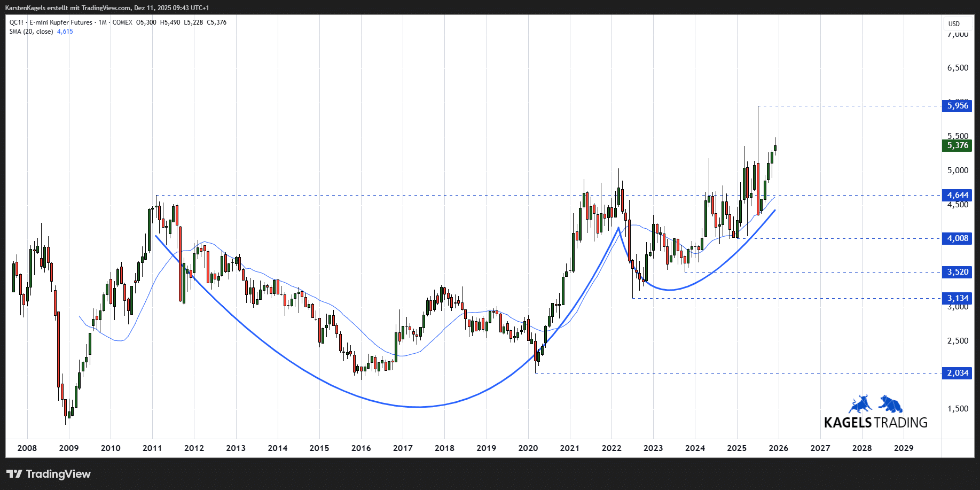This screenshot has width=980, height=490.
Task: Click the 2026 year on time axis
Action: point(778,448)
